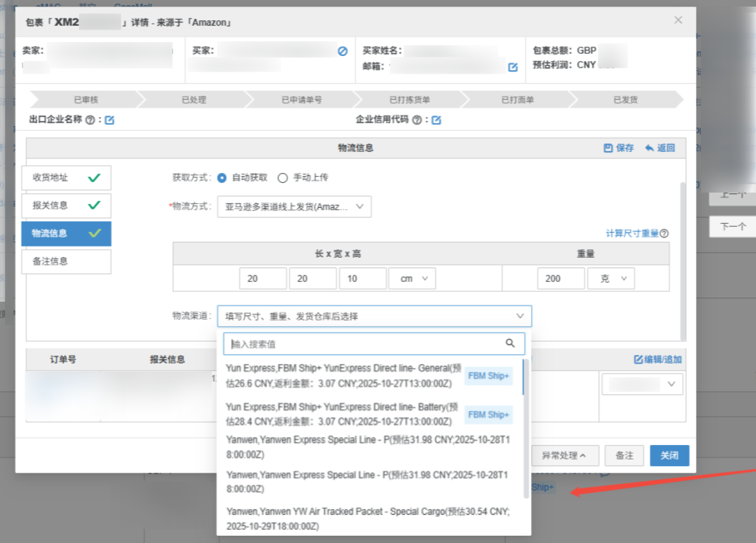Open the 克 weight unit dropdown
This screenshot has height=543, width=756.
click(x=611, y=279)
